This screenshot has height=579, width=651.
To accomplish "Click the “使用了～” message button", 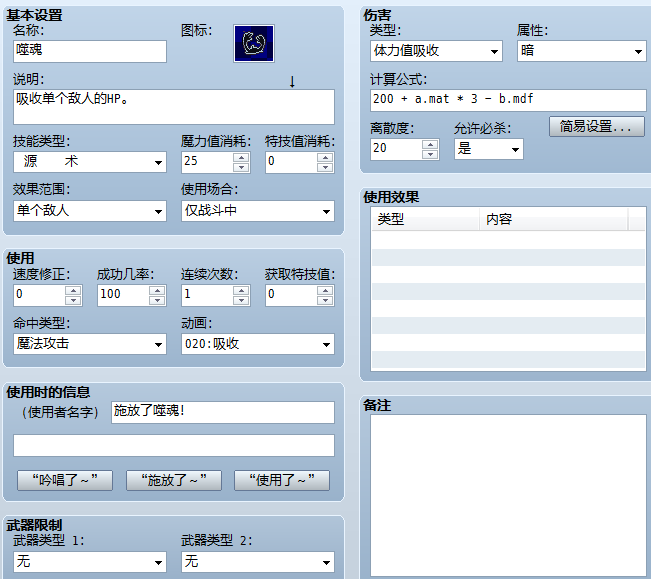I will (282, 480).
